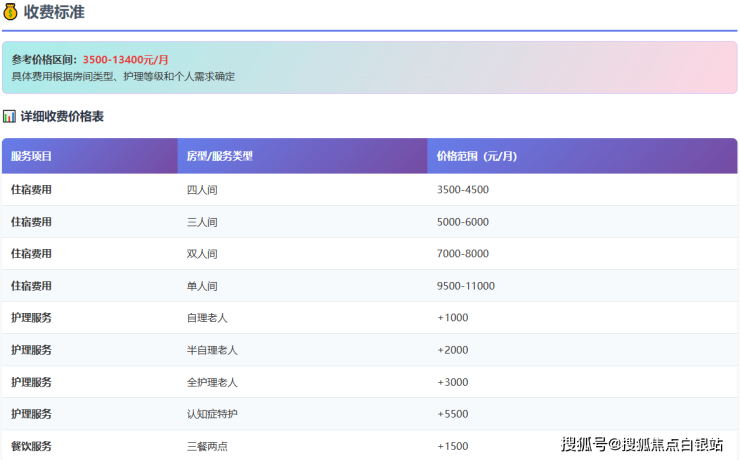The width and height of the screenshot is (740, 460).
Task: Click the 半自理老人 care service cell
Action: click(212, 350)
